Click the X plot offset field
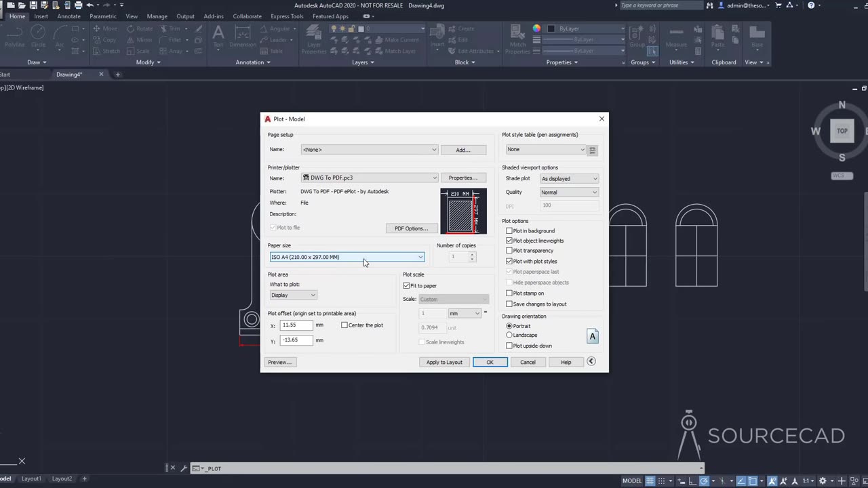Viewport: 868px width, 488px height. pos(296,325)
